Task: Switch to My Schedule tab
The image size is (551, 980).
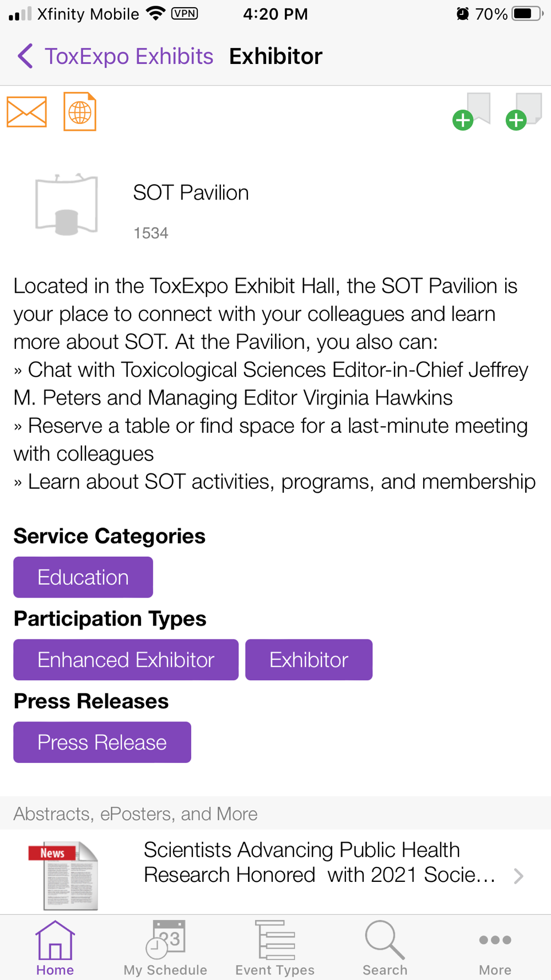Action: (165, 948)
